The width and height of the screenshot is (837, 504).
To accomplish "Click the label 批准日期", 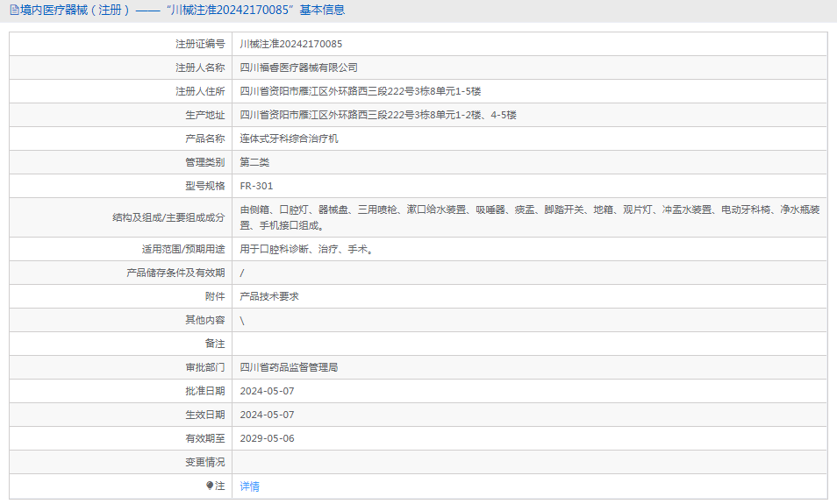I will coord(205,391).
